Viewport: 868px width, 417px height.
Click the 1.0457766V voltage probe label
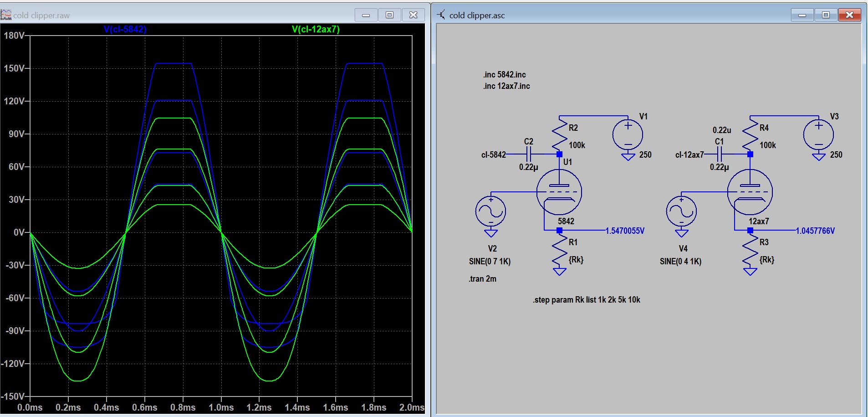pos(815,231)
